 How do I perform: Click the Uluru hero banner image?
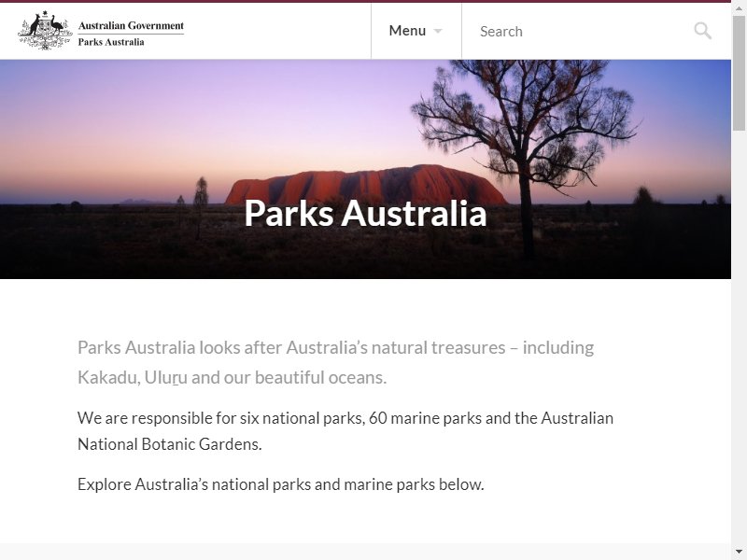coord(365,169)
